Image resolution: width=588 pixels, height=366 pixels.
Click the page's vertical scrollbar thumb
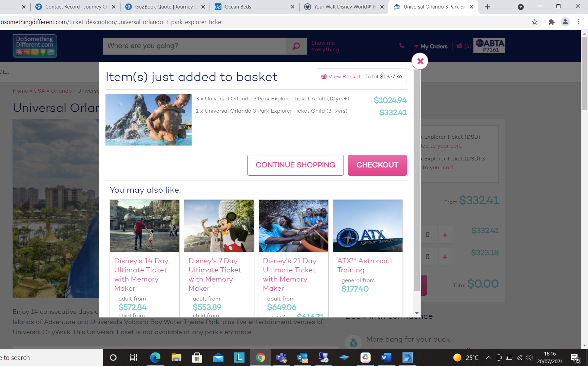pos(584,73)
